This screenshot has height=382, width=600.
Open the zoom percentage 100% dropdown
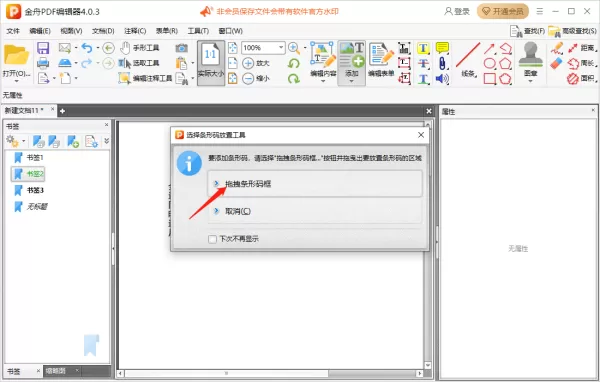tap(281, 48)
